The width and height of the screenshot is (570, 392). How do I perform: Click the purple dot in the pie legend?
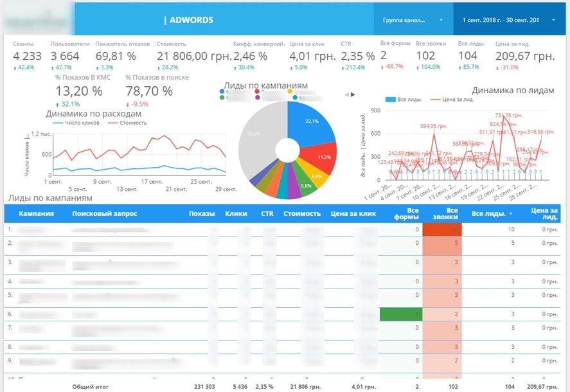[x=258, y=98]
